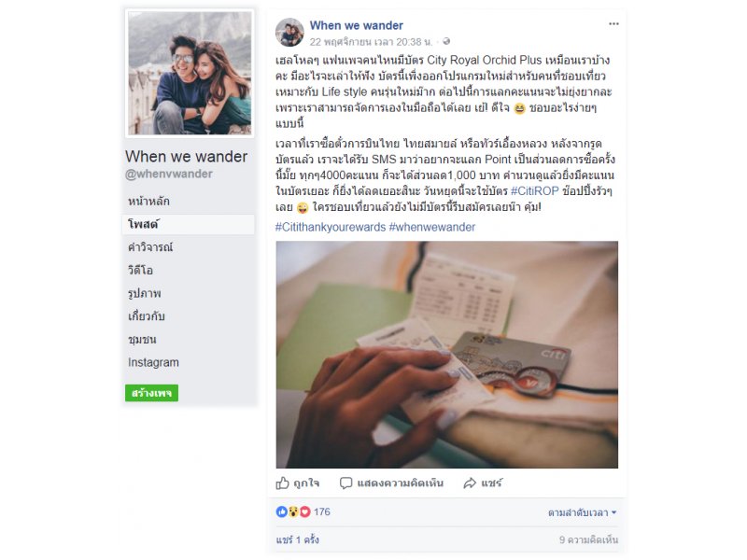
Task: Click the comment speech bubble icon
Action: pyautogui.click(x=345, y=483)
